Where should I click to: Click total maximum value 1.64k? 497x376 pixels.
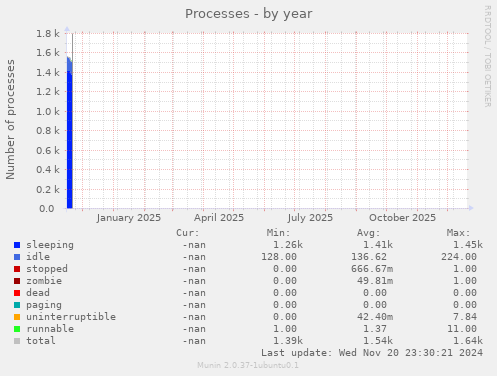[468, 341]
